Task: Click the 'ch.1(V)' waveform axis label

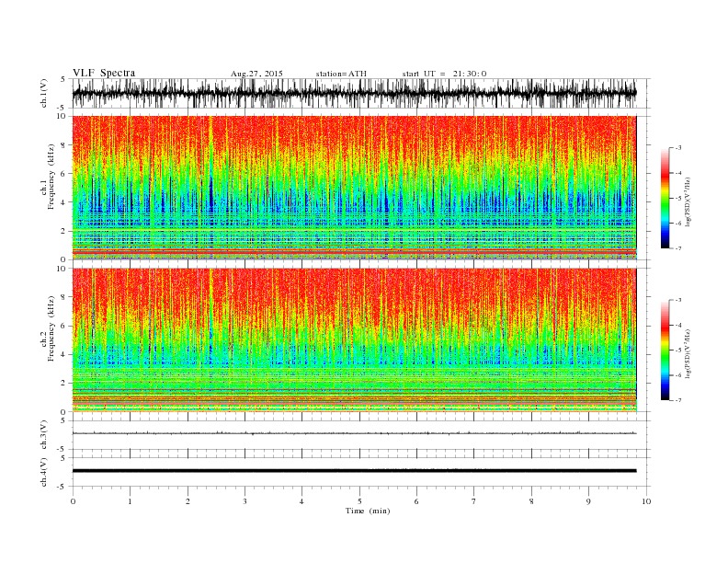Action: click(44, 93)
